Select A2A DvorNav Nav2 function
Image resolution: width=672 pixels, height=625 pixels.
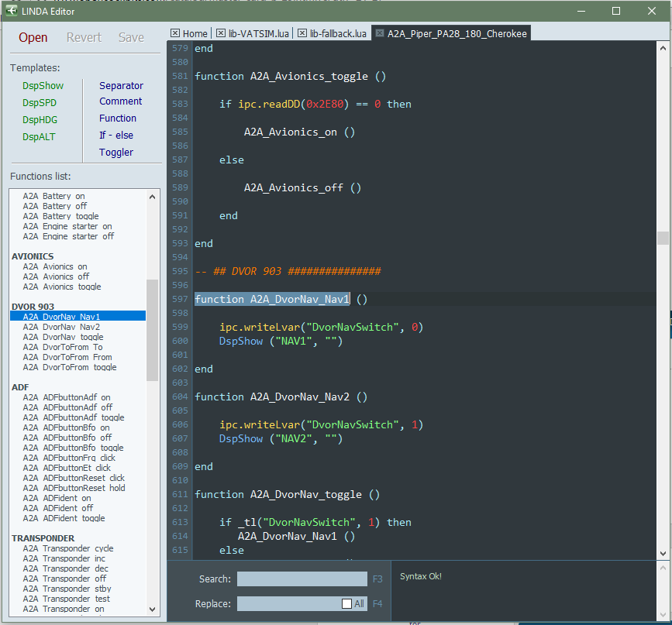[x=61, y=327]
